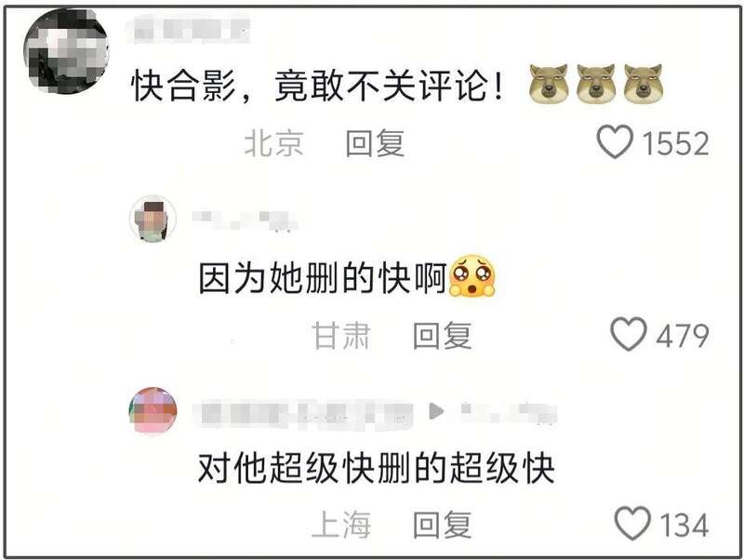The width and height of the screenshot is (744, 560).
Task: Select the reply text 对他超级快删的超级快
Action: pyautogui.click(x=377, y=468)
